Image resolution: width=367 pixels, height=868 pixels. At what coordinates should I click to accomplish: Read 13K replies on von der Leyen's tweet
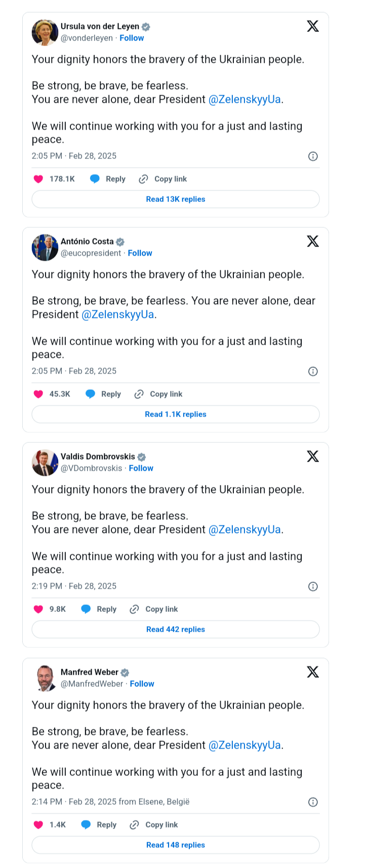pos(176,199)
